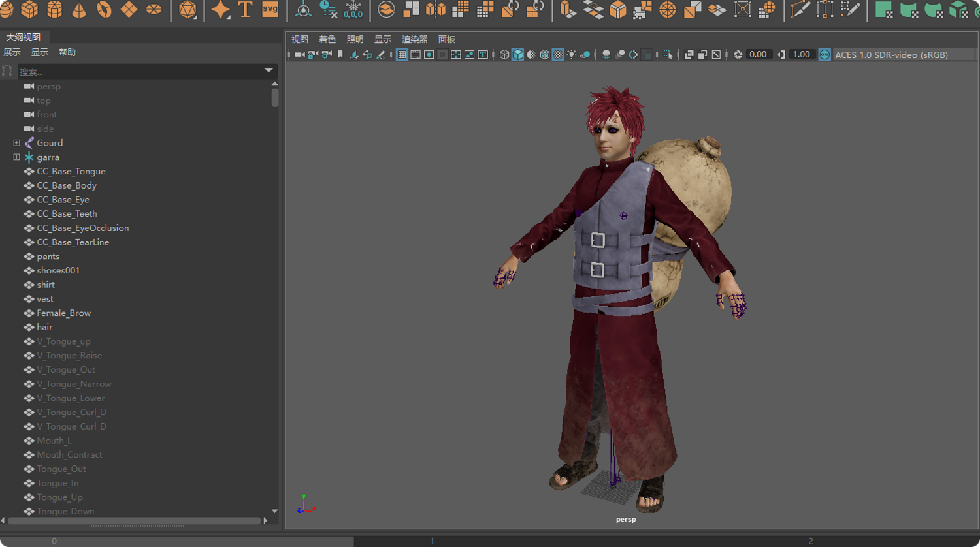Open the outliner 显示 menu
This screenshot has height=547, width=980.
(x=40, y=52)
